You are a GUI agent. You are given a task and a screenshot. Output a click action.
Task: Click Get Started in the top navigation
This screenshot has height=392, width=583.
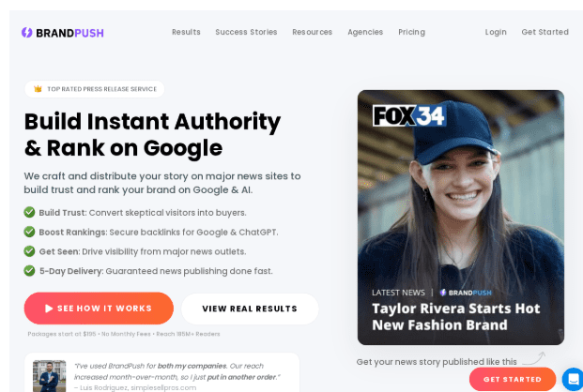(x=545, y=32)
